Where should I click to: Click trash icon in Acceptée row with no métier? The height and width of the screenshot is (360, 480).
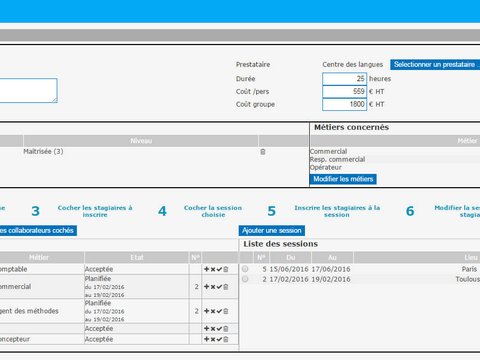[226, 328]
